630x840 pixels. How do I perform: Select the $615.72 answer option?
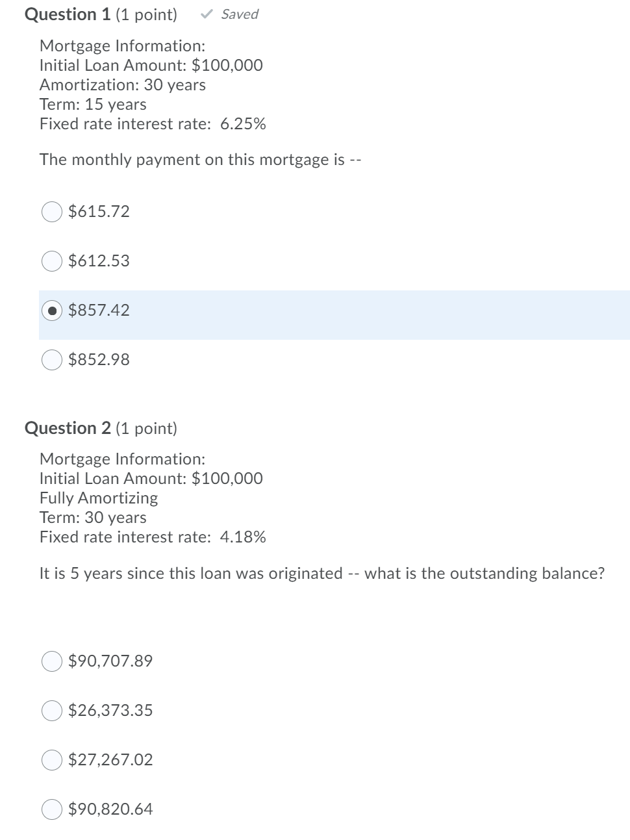pyautogui.click(x=51, y=211)
